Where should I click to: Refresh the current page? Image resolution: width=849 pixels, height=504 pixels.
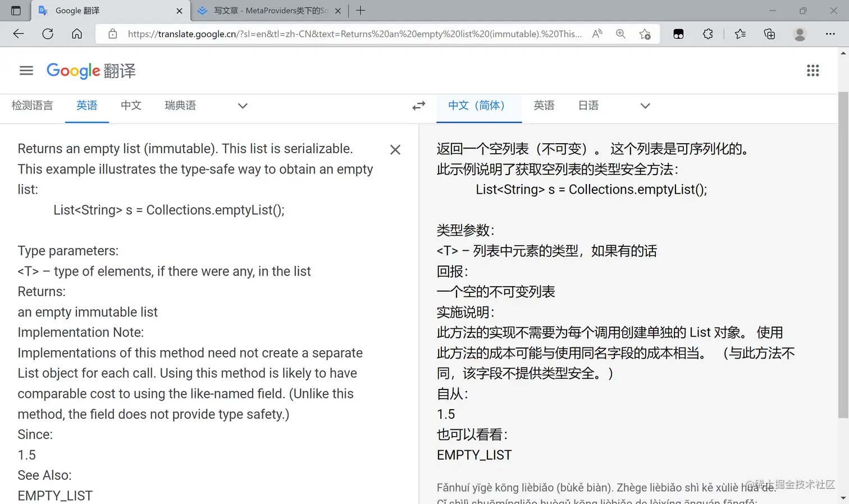tap(48, 34)
